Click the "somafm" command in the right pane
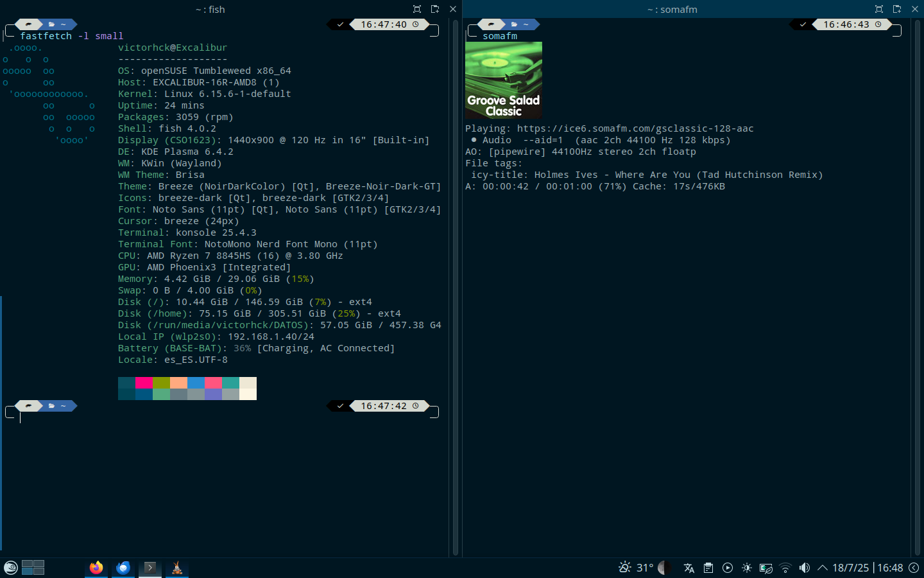924x578 pixels. [x=500, y=36]
